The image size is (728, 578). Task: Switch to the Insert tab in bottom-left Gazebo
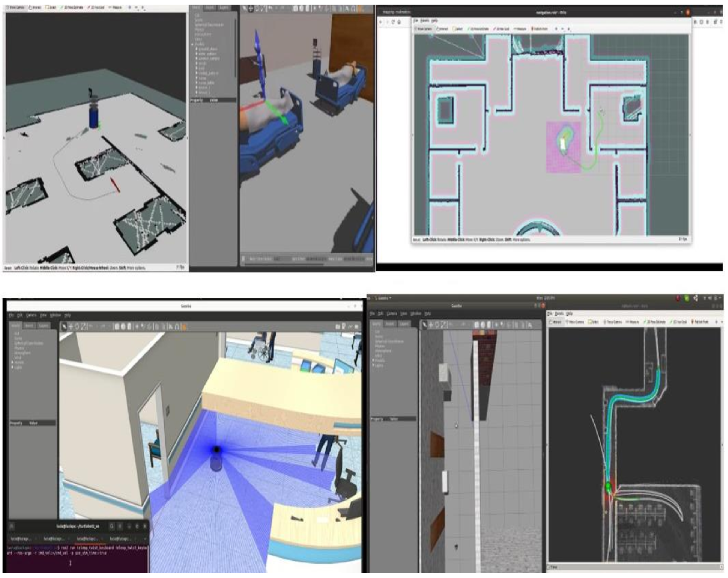(x=29, y=325)
